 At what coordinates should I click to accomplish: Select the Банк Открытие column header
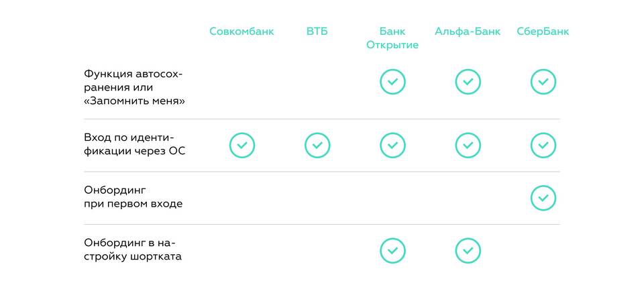pyautogui.click(x=392, y=38)
